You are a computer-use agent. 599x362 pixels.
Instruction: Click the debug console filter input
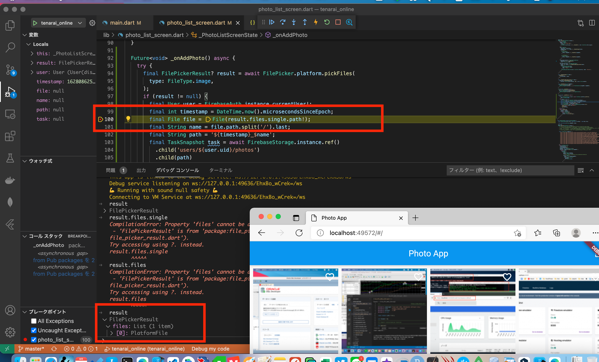tap(510, 170)
